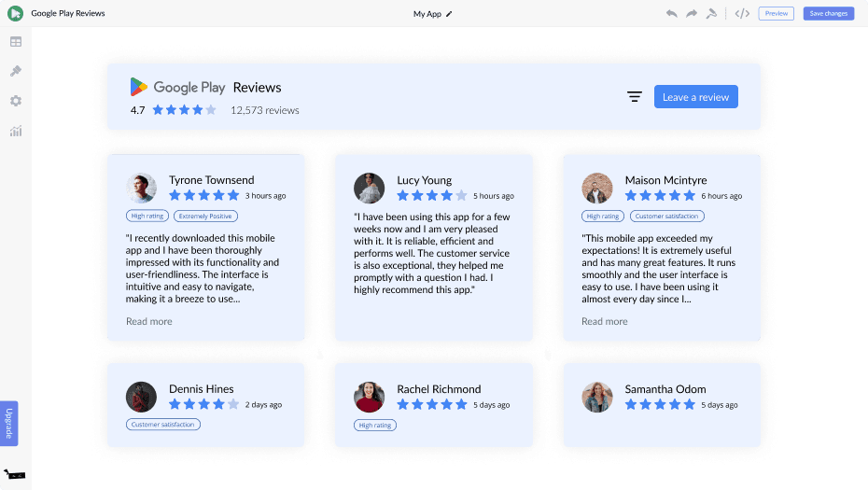Select Maison's High rating tag

[603, 216]
